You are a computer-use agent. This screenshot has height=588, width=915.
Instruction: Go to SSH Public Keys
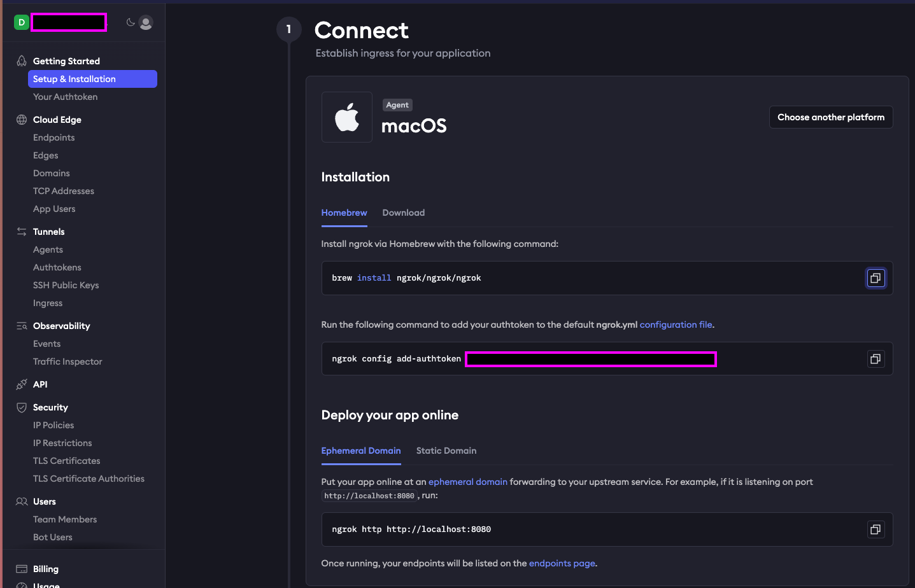click(66, 285)
